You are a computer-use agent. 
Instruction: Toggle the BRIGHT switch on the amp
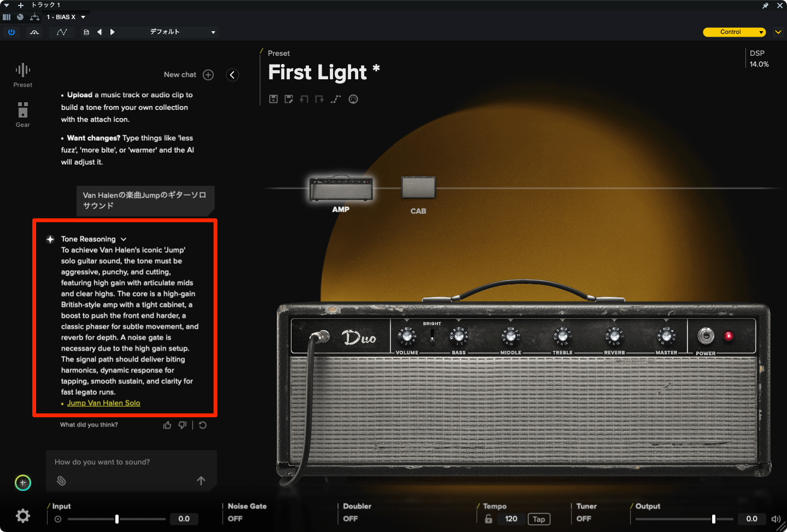tap(432, 335)
